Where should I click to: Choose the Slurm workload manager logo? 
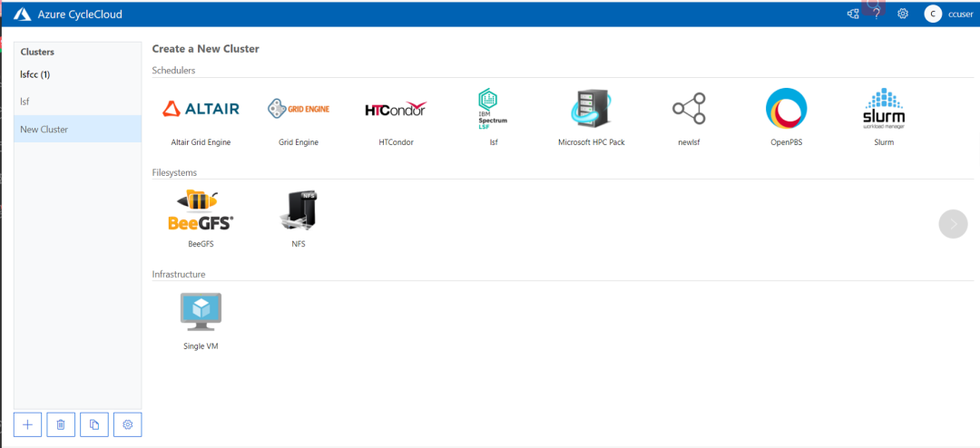[884, 109]
